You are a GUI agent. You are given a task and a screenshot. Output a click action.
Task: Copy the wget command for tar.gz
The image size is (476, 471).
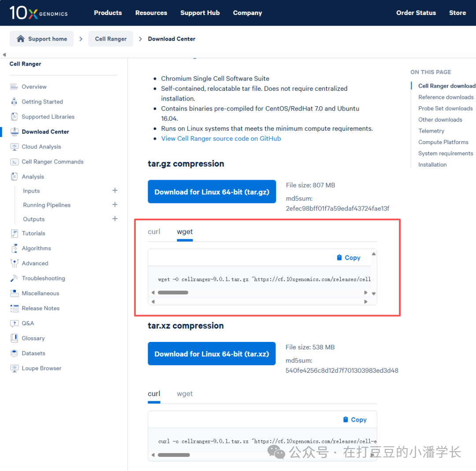349,258
